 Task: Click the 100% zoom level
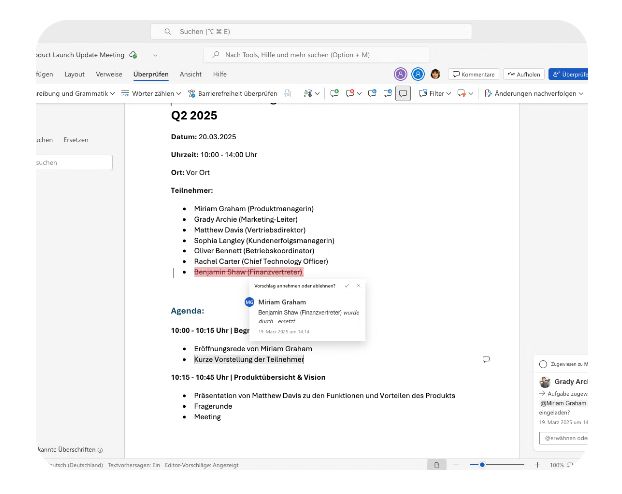coord(557,465)
